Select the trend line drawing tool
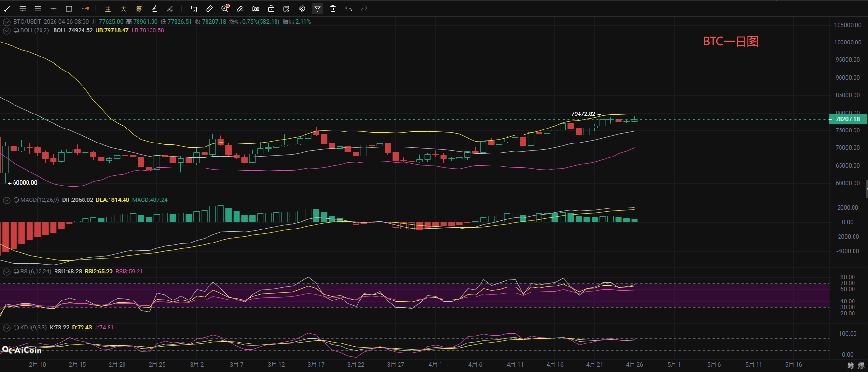This screenshot has width=868, height=372. click(7, 9)
